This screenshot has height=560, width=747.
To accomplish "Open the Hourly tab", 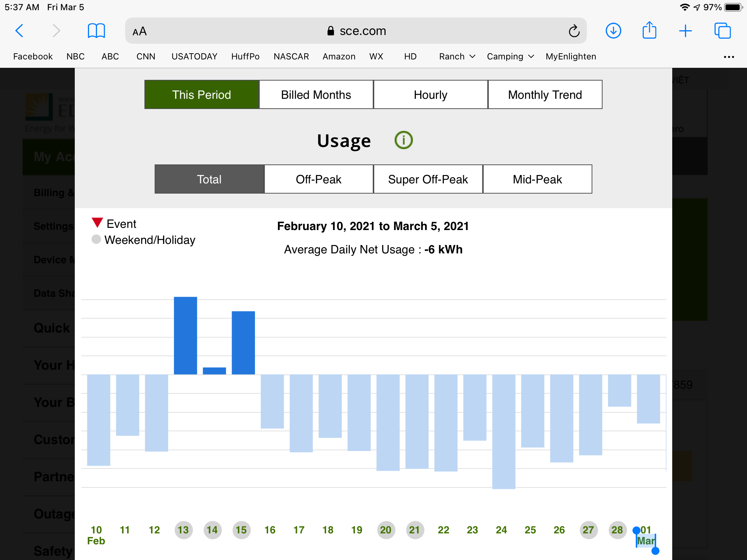I will tap(430, 95).
